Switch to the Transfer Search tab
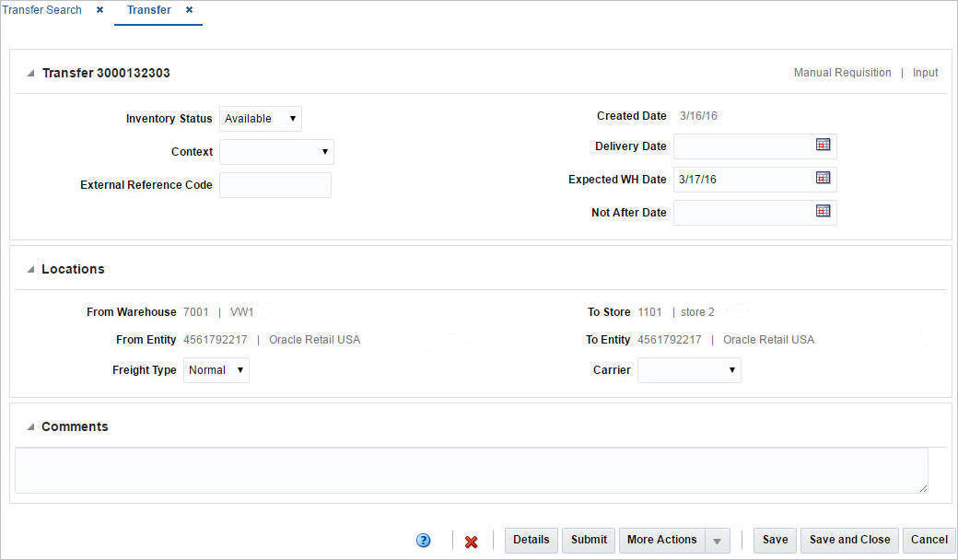958x560 pixels. [42, 10]
